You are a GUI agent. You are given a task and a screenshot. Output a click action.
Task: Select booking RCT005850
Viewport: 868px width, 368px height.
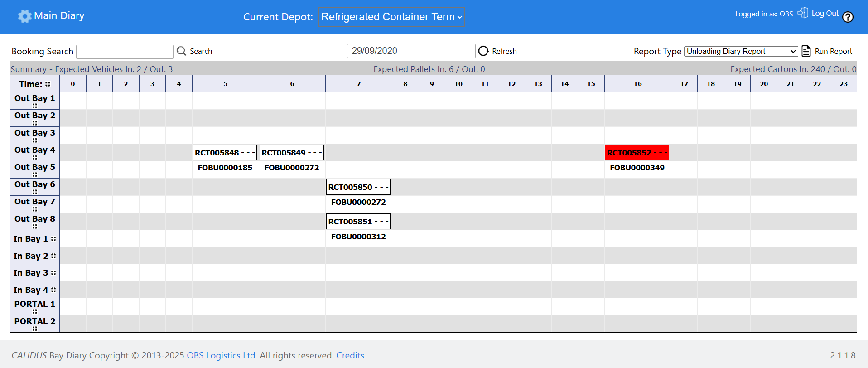pos(358,187)
